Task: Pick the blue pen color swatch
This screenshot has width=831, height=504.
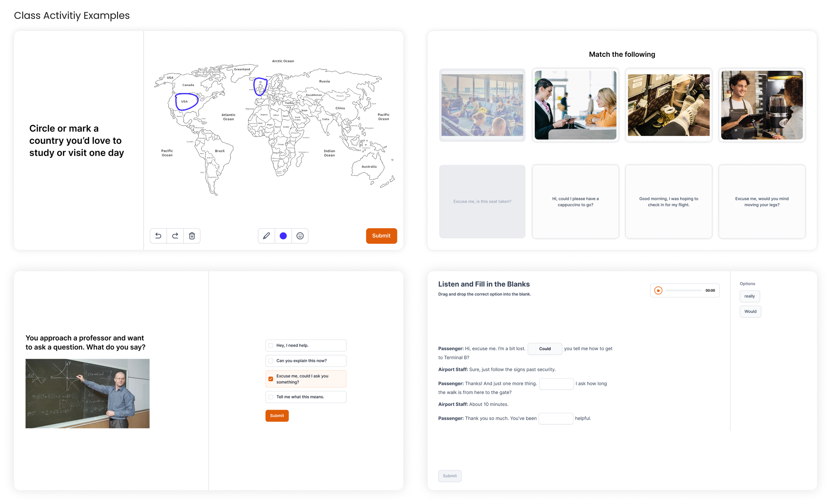Action: click(x=283, y=236)
